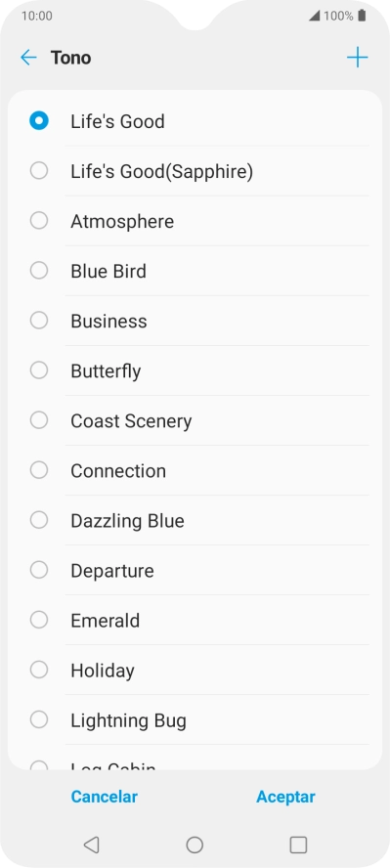This screenshot has width=390, height=868.
Task: Tap the back arrow next to Tono
Action: click(28, 58)
